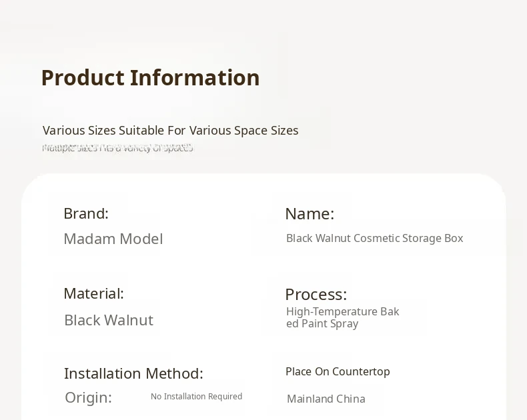Click the Origin: label

(x=88, y=397)
